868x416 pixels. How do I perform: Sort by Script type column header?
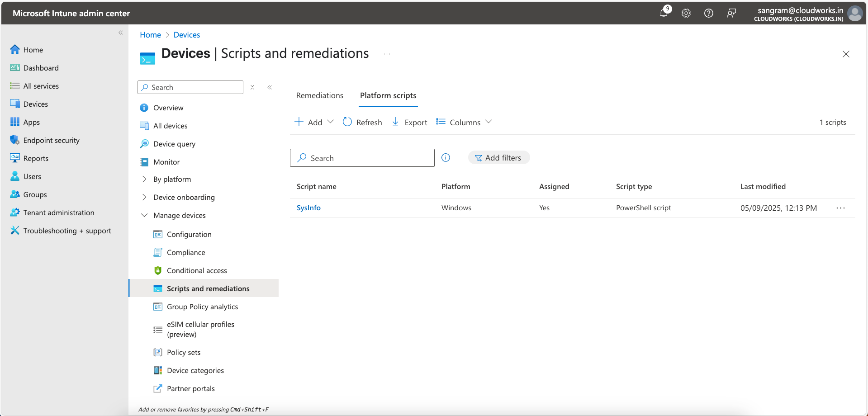coord(634,186)
